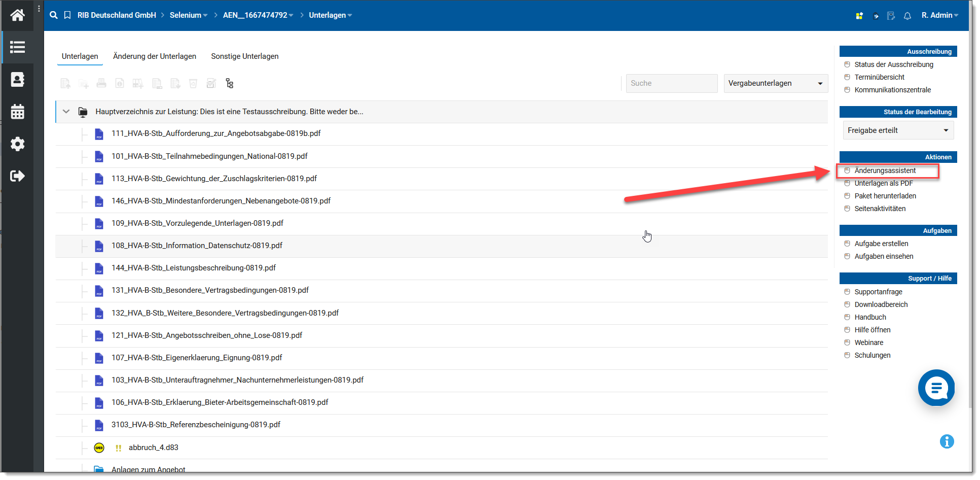Open the yellow apps tiles icon
Screen dimensions: 980x480
point(859,16)
